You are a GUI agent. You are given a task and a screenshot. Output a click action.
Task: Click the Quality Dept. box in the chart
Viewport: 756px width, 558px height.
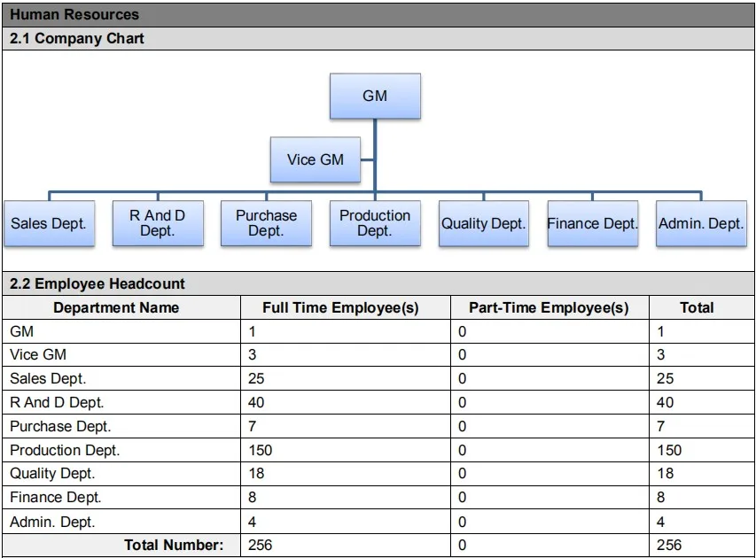(484, 223)
